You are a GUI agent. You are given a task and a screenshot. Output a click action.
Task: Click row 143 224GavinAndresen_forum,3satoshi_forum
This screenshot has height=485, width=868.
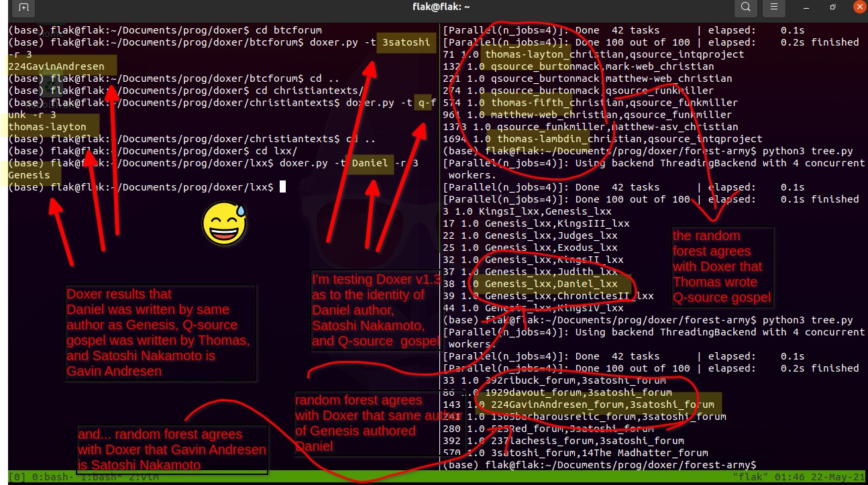(x=578, y=405)
